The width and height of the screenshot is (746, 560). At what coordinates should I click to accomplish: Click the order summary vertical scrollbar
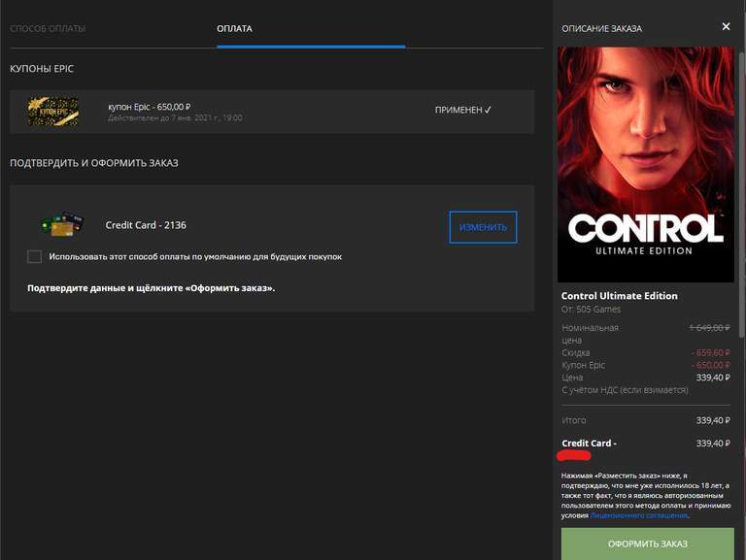click(741, 194)
